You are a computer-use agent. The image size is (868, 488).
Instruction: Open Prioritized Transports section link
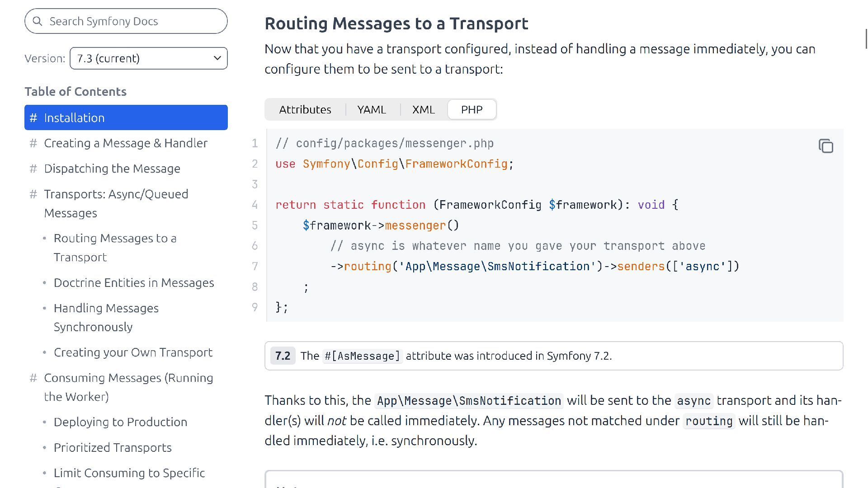(113, 447)
